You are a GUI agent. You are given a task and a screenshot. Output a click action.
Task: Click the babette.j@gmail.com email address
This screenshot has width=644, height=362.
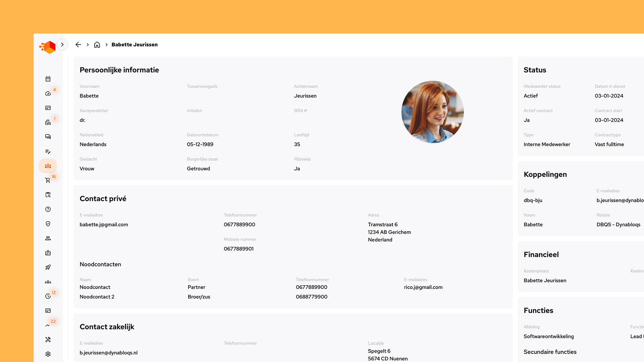tap(104, 225)
